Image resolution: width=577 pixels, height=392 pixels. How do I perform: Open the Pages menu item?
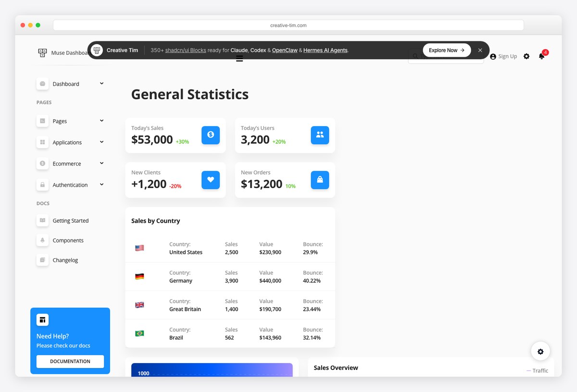(x=70, y=121)
